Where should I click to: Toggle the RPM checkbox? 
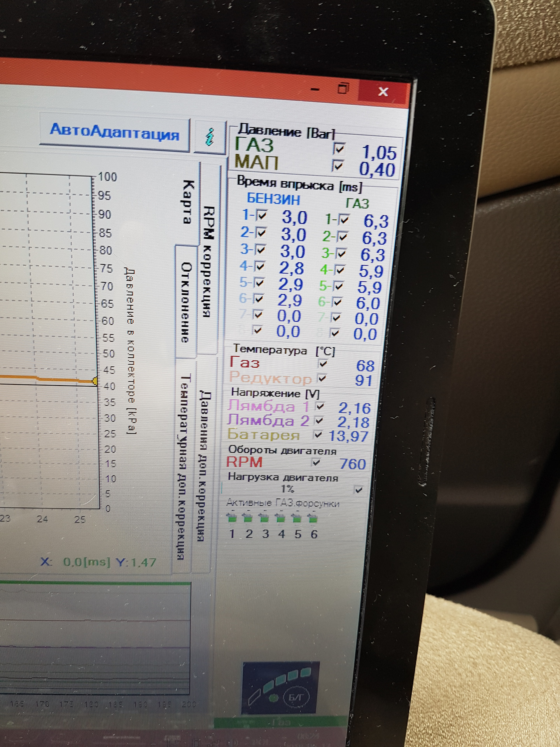[317, 463]
